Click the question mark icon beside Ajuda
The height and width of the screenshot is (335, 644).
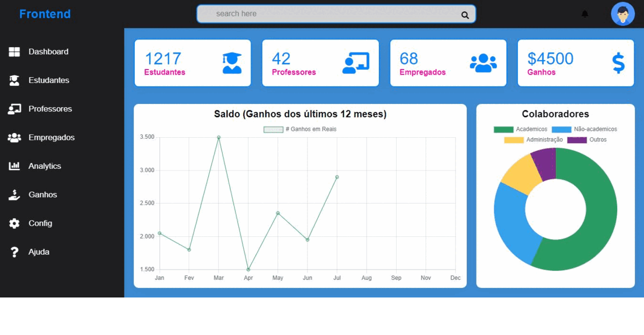click(14, 251)
